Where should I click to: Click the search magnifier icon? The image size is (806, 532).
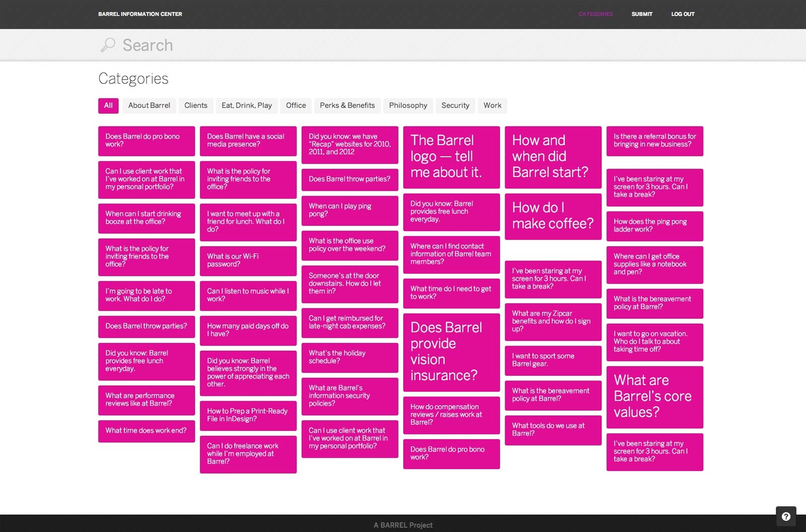click(x=108, y=45)
